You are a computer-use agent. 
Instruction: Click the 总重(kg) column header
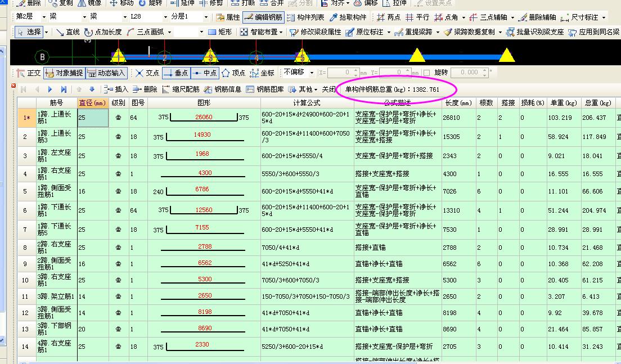(x=597, y=103)
